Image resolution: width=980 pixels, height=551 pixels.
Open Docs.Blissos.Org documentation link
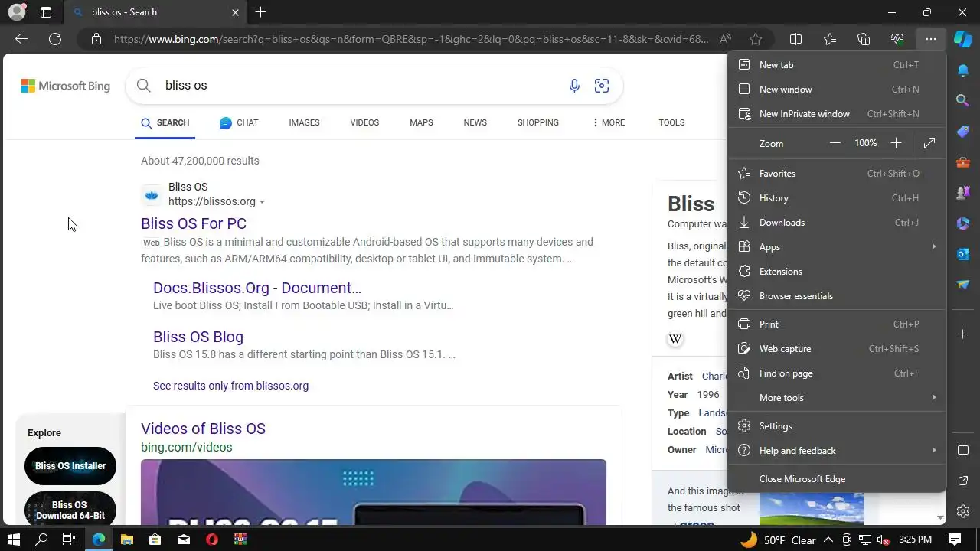257,288
